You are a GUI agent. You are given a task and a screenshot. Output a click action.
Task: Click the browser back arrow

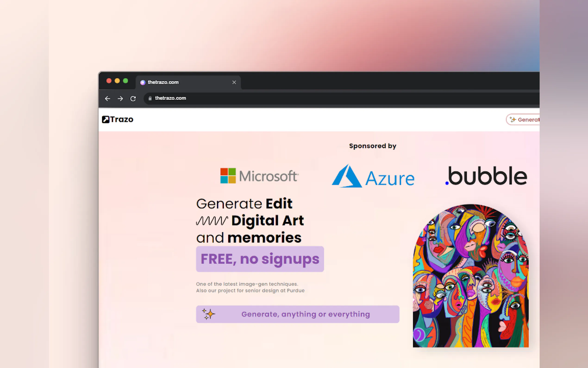[107, 98]
